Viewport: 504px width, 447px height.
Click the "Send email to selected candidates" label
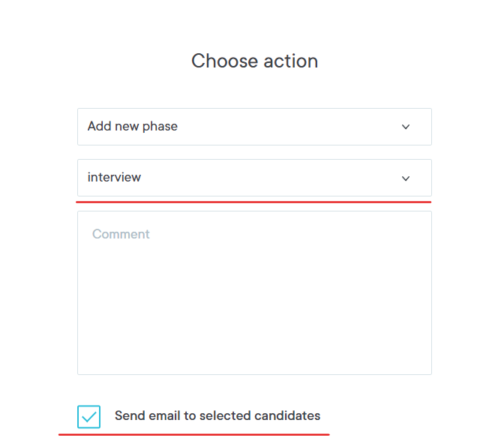pyautogui.click(x=217, y=415)
